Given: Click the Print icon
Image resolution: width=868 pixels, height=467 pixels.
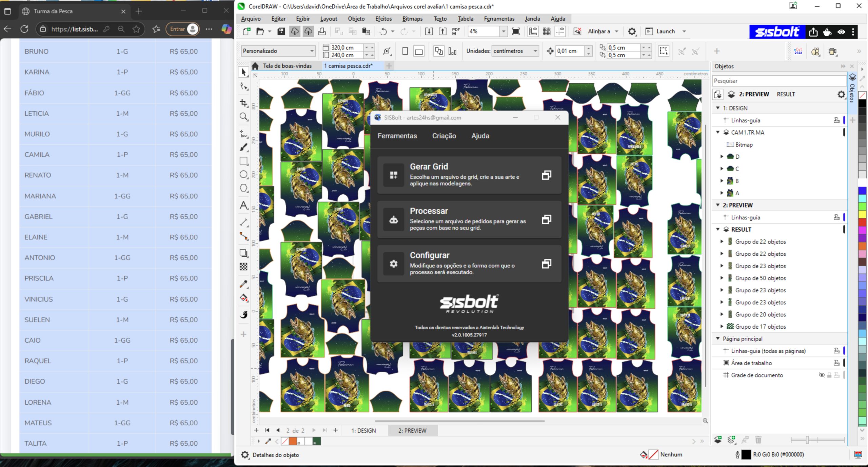Looking at the screenshot, I should pyautogui.click(x=322, y=31).
